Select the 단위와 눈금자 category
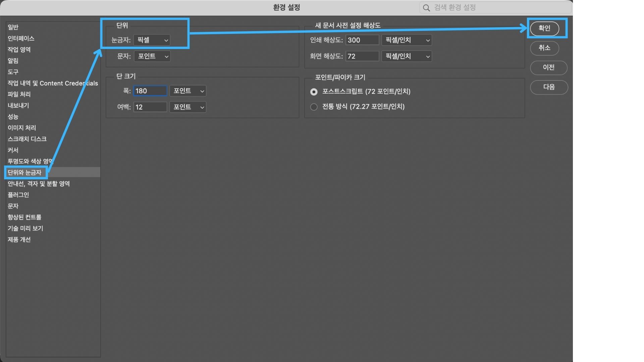Viewport: 644px width, 362px height. coord(53,172)
